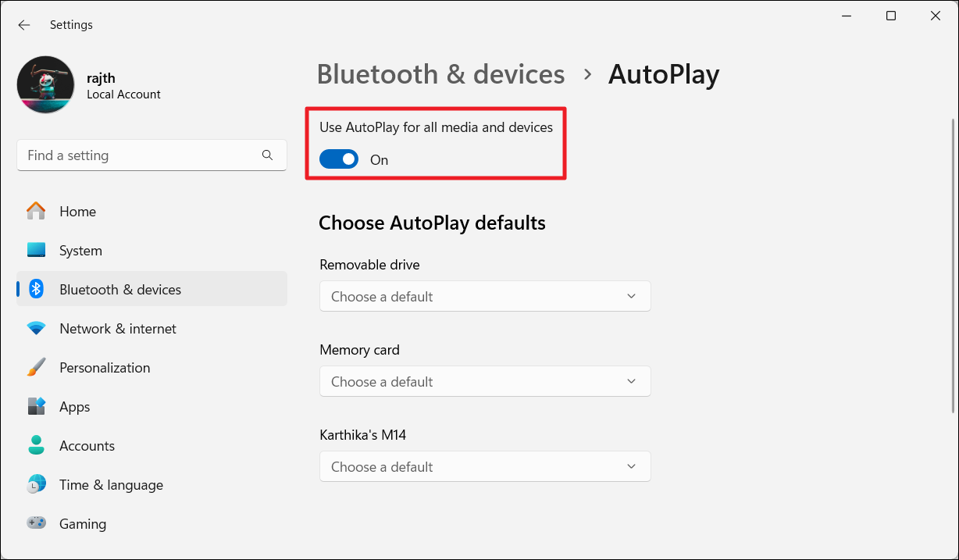Click the System monitor icon

pyautogui.click(x=36, y=251)
